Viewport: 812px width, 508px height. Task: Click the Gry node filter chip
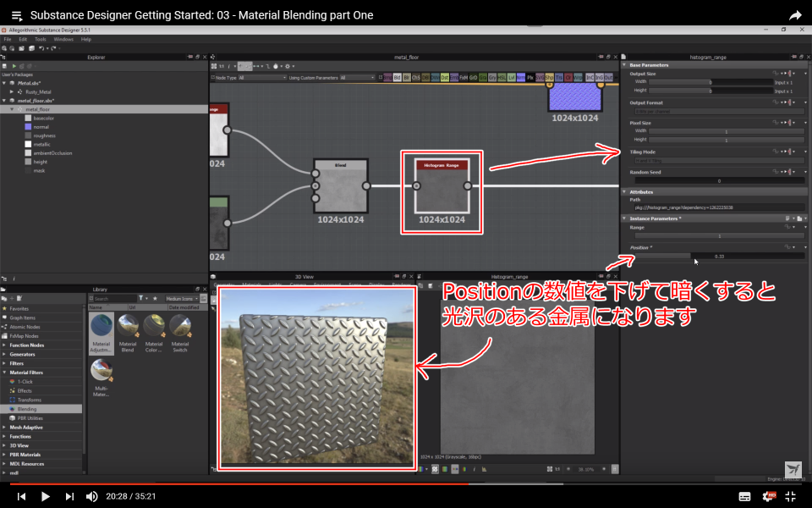(492, 78)
